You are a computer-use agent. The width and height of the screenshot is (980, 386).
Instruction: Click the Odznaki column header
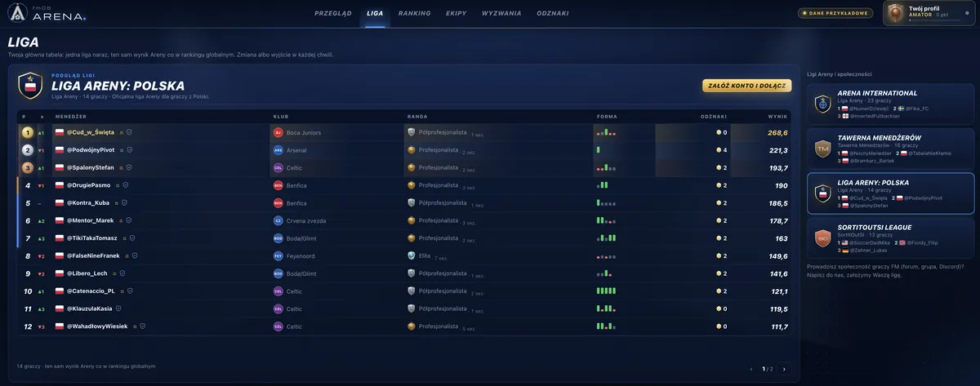[x=714, y=116]
